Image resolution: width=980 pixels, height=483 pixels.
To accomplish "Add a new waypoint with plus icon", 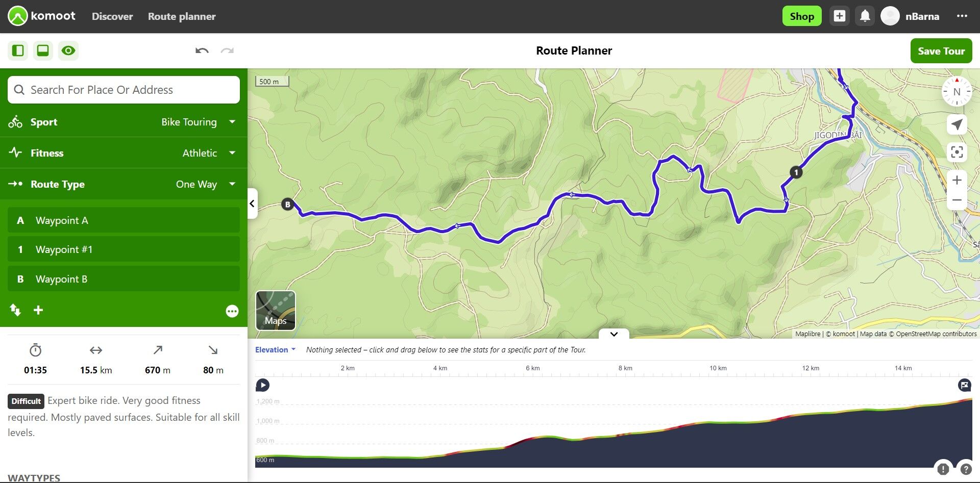I will tap(38, 310).
